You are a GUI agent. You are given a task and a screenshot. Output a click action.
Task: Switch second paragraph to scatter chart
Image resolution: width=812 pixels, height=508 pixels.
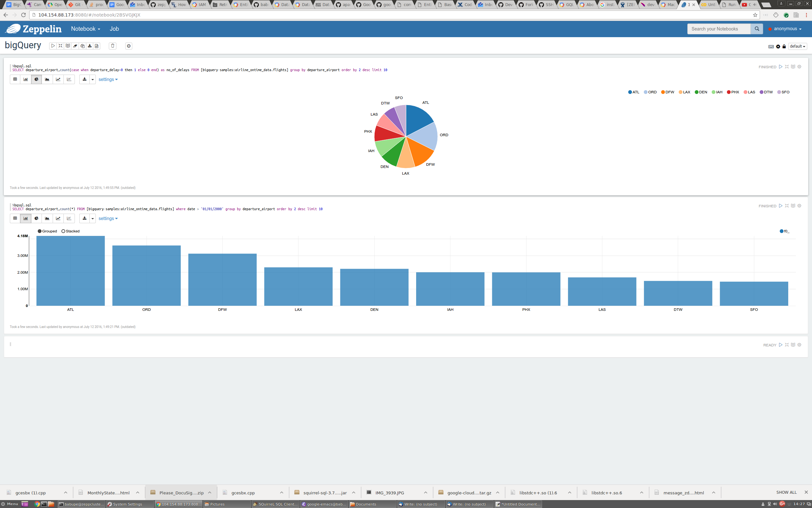[69, 218]
